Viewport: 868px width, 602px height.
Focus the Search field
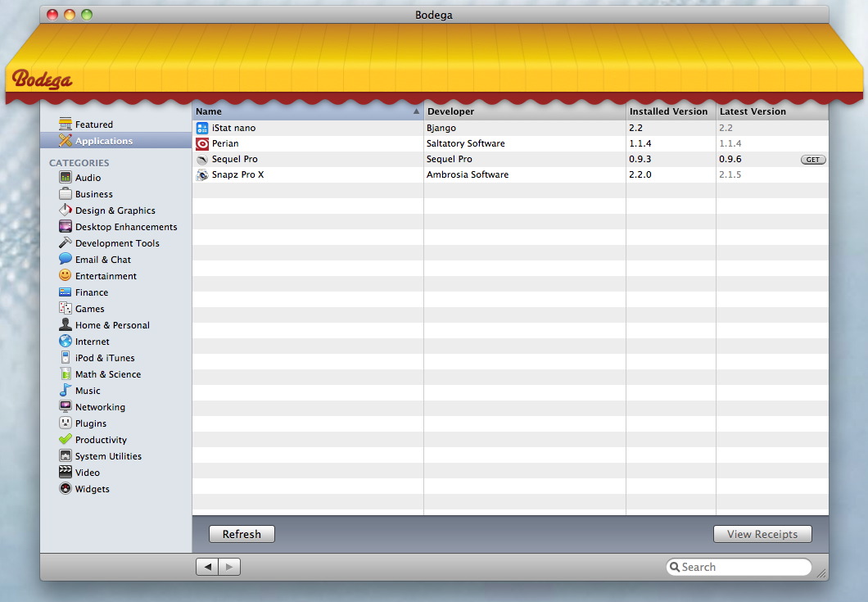pos(739,567)
